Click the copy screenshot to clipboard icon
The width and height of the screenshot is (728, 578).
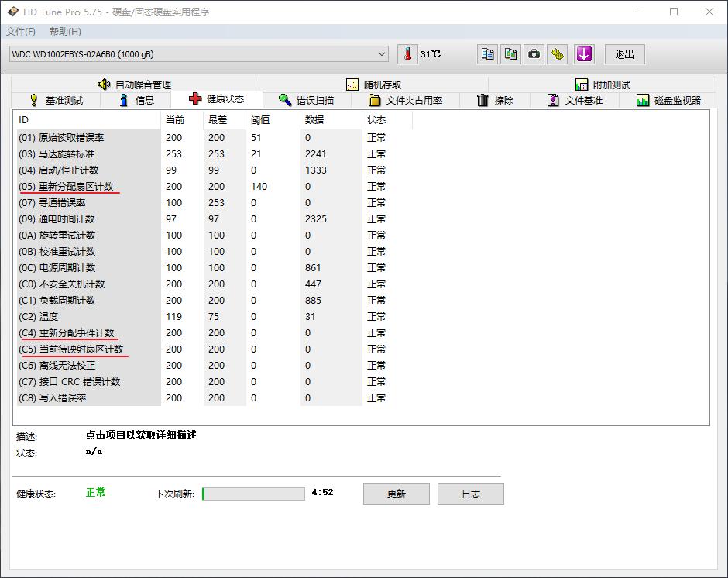(510, 54)
